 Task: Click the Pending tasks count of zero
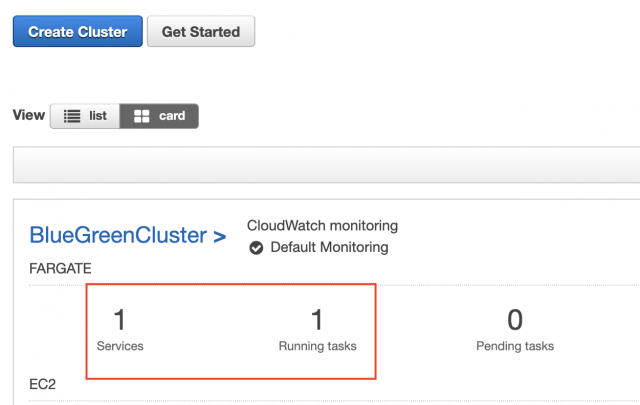tap(515, 320)
